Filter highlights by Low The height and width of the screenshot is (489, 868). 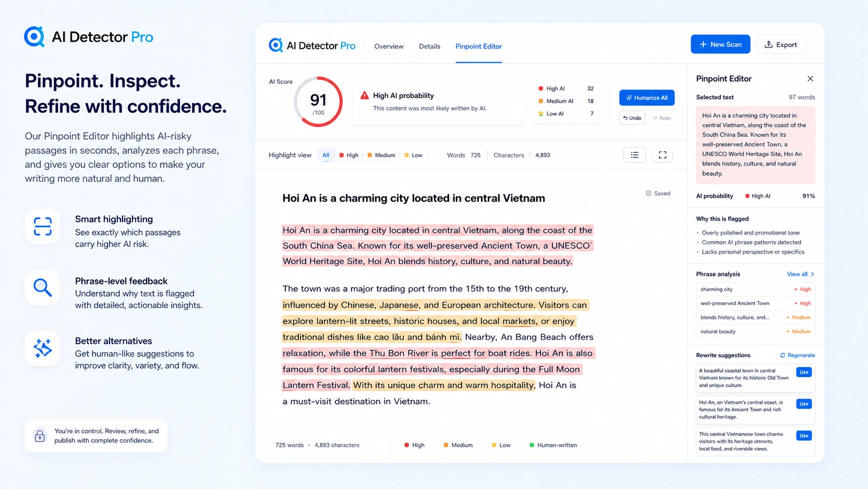pyautogui.click(x=413, y=155)
